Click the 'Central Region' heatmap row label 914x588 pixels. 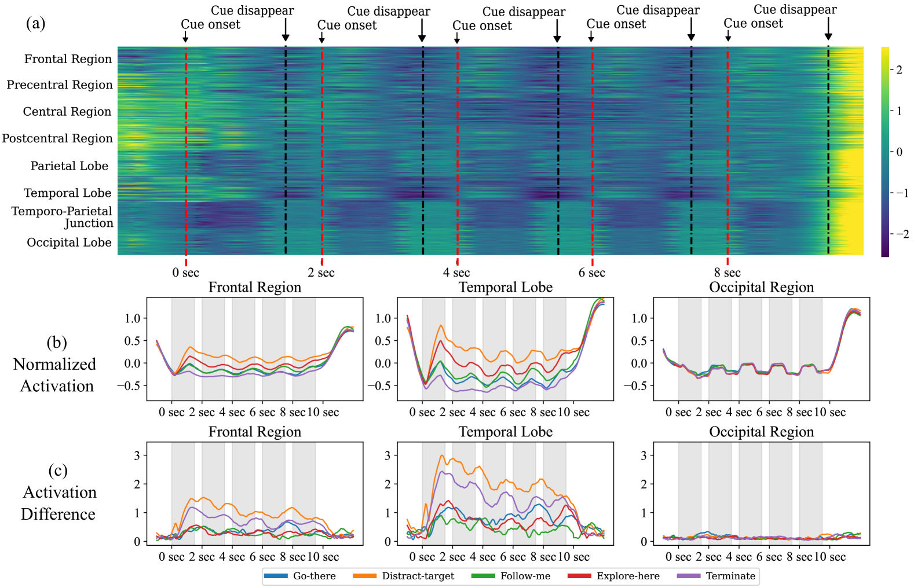tap(67, 111)
